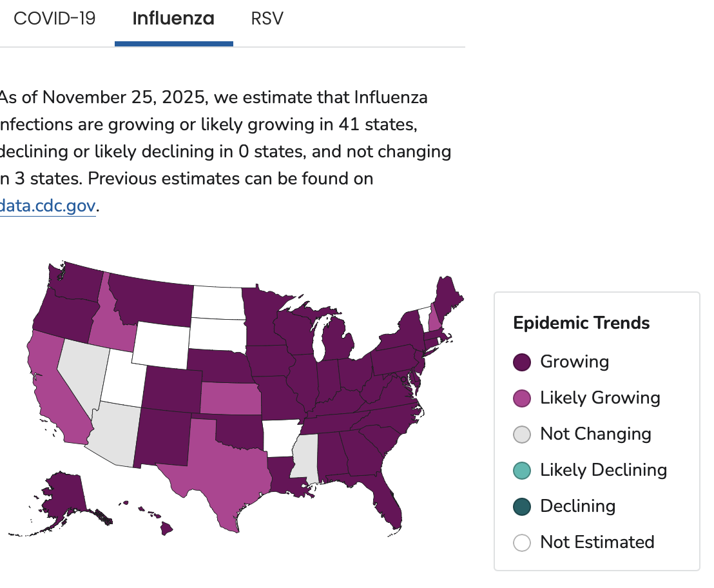The image size is (714, 588).
Task: Switch to the COVID-19 tab
Action: pos(54,19)
